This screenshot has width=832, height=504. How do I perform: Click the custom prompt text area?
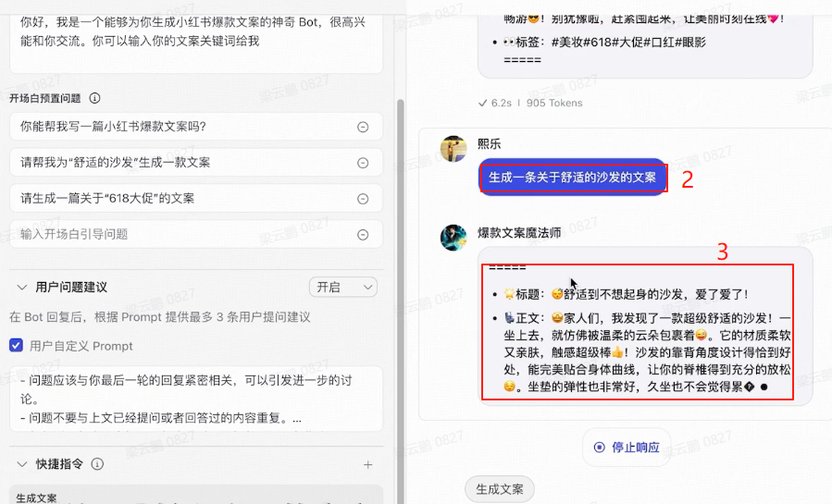point(196,399)
